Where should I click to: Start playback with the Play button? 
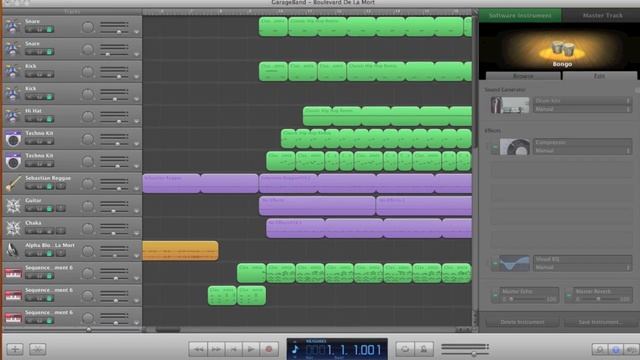(251, 349)
